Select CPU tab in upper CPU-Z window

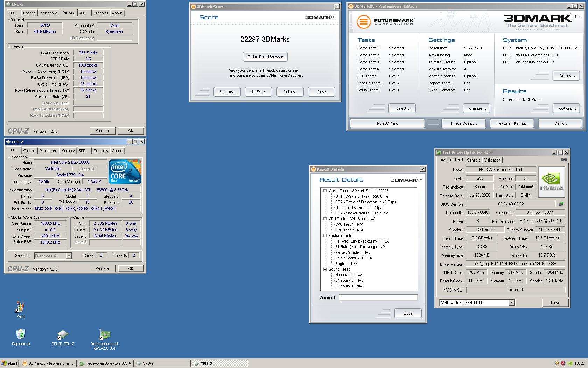point(12,13)
